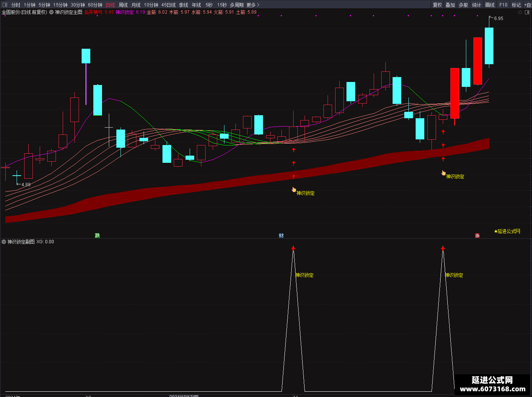Click the red 涨 marker below the chart
This screenshot has height=397, width=532.
(477, 235)
